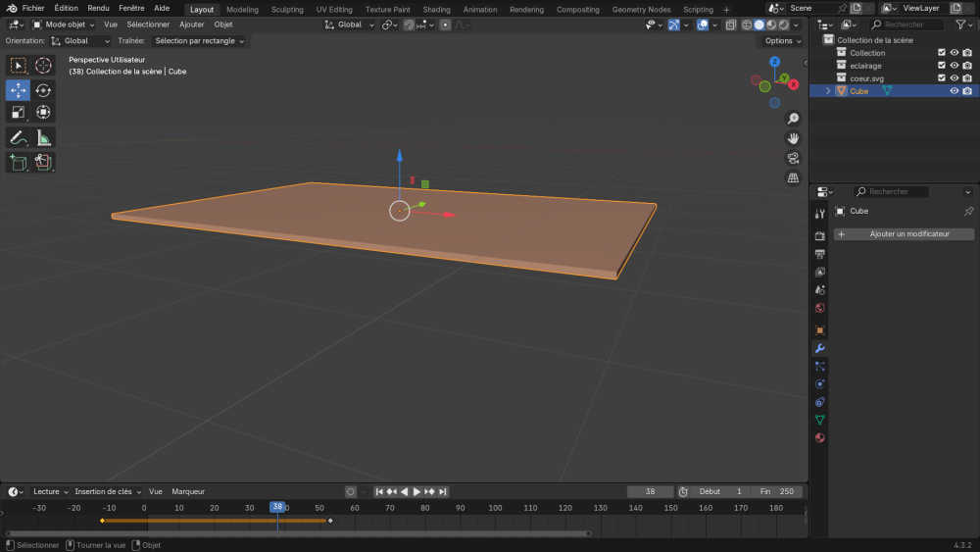Activate the Rotate tool
Image resolution: width=980 pixels, height=552 pixels.
43,90
